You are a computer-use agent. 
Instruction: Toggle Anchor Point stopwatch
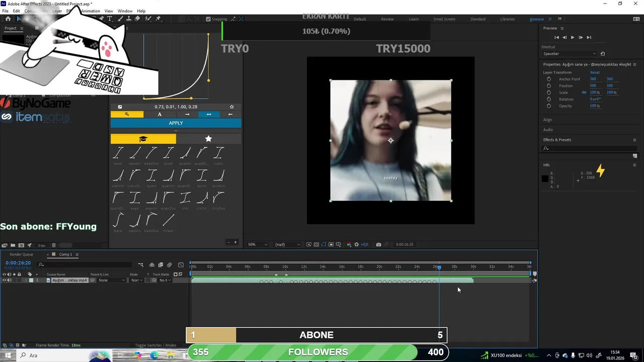548,79
